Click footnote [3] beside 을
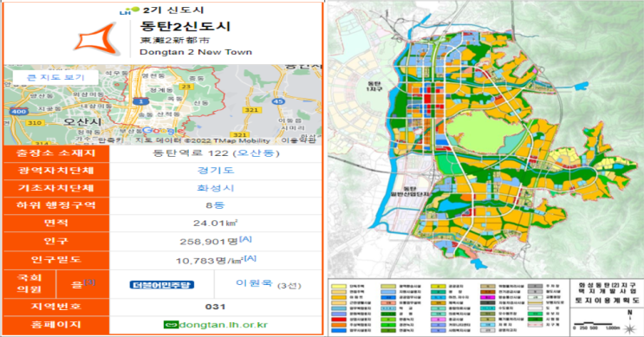 click(89, 282)
